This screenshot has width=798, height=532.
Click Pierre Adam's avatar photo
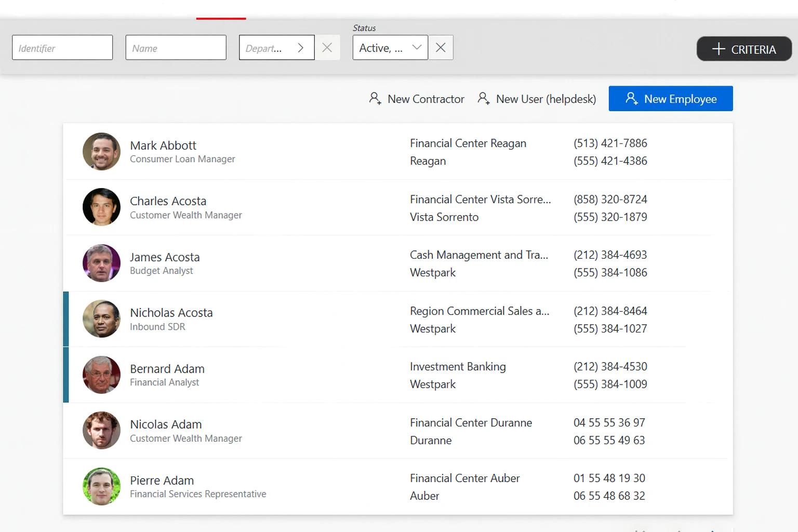click(101, 486)
